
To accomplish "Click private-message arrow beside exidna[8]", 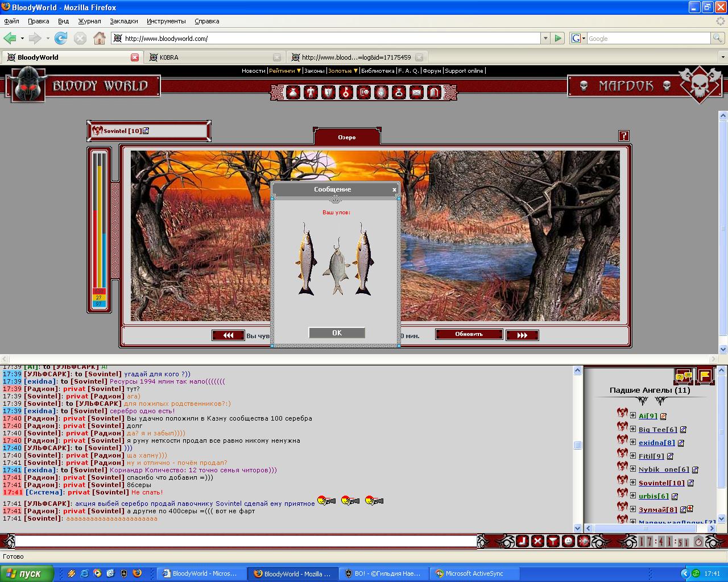I will click(633, 442).
